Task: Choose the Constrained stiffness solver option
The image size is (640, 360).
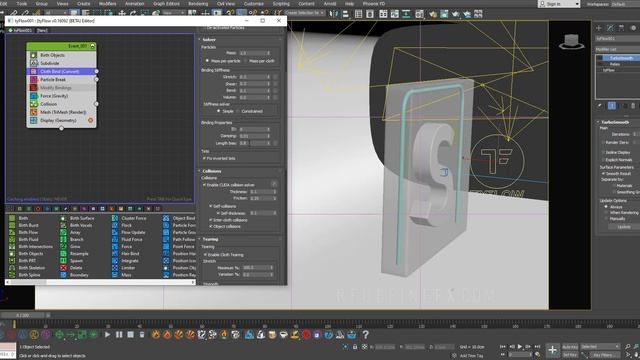Action: pos(238,111)
